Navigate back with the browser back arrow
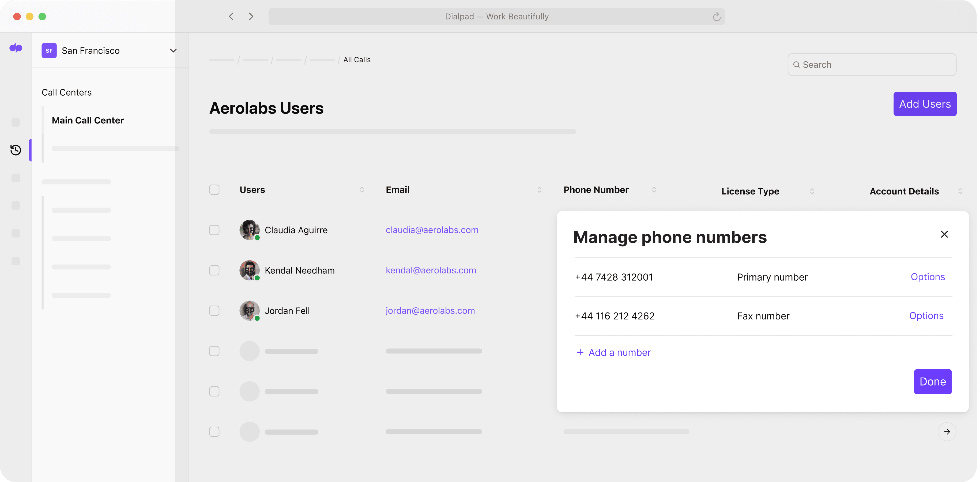 (x=231, y=16)
